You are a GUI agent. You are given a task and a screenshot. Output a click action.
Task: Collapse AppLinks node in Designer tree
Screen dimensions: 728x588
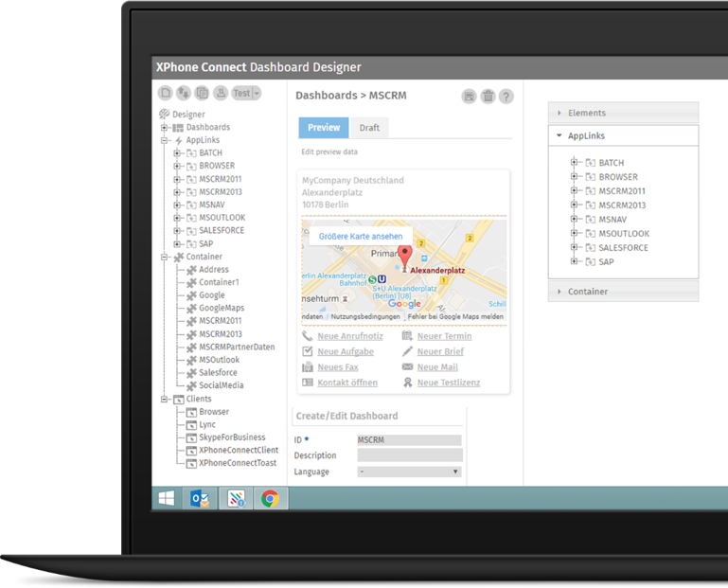pos(164,140)
